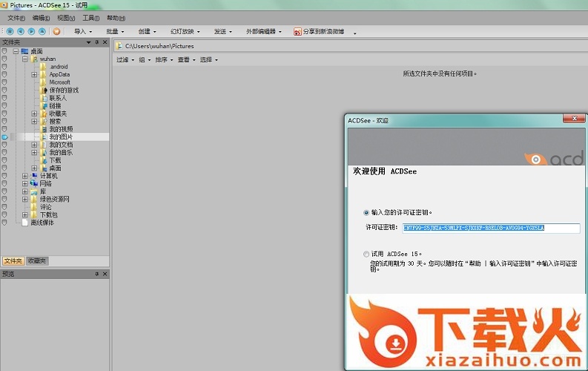Open the 文件夹 panel options arrow
The image size is (588, 371).
(88, 42)
